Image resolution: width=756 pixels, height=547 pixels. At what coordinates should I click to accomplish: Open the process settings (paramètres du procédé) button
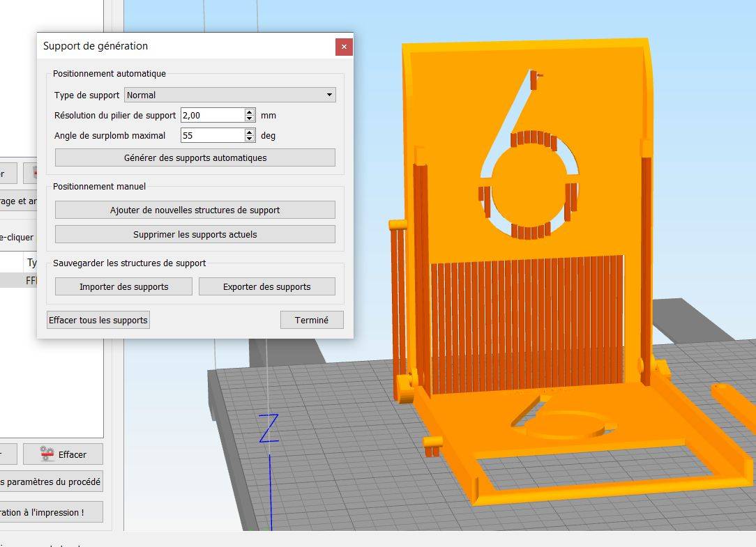point(50,481)
